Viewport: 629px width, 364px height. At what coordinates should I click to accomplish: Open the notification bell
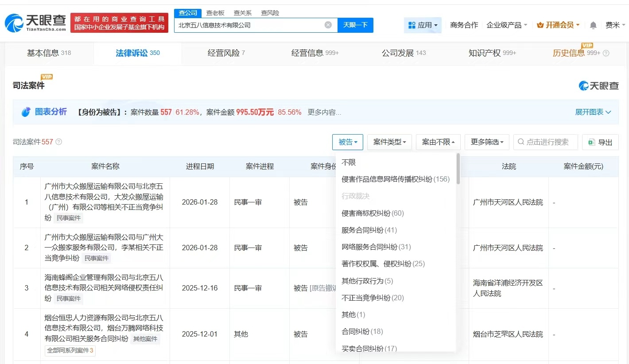(x=593, y=25)
